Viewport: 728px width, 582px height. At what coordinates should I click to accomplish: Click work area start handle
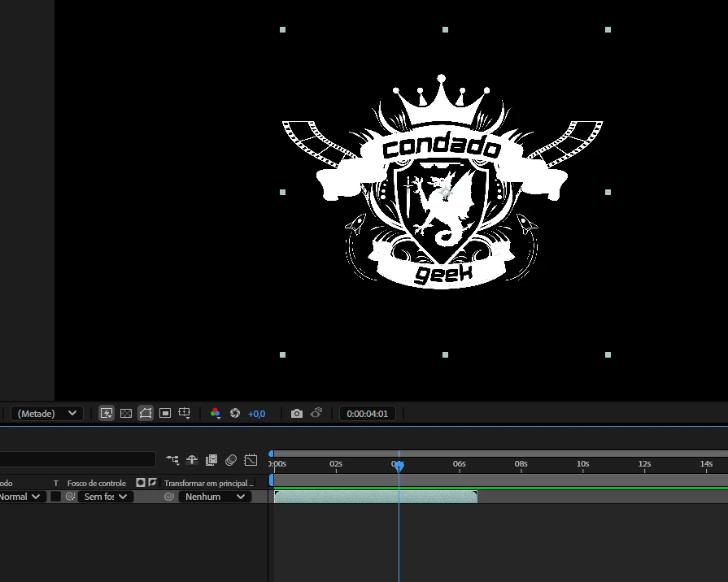pos(272,480)
